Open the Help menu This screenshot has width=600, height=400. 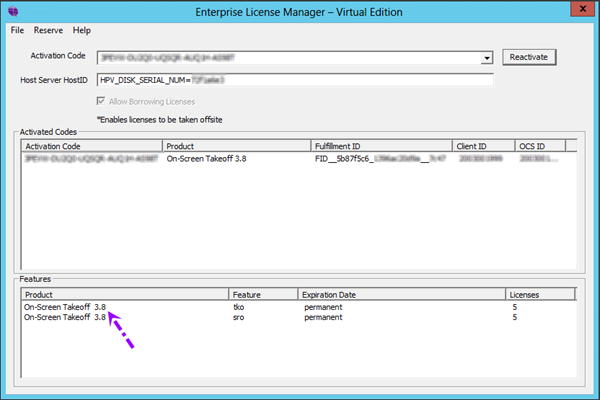click(82, 30)
